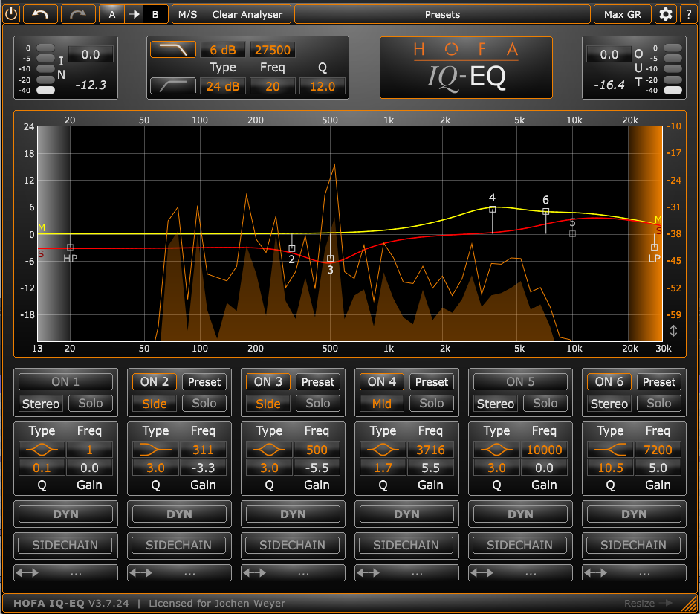The height and width of the screenshot is (614, 700).
Task: Click the undo arrow icon
Action: [x=40, y=14]
